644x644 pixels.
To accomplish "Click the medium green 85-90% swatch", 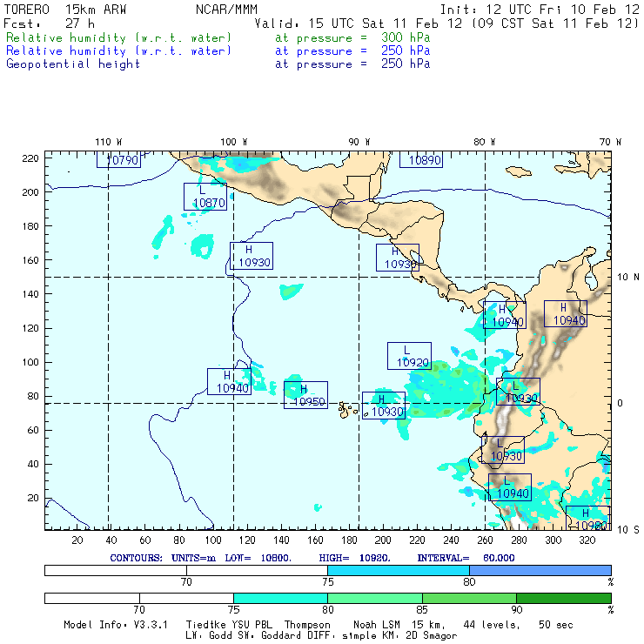I will pyautogui.click(x=469, y=599).
